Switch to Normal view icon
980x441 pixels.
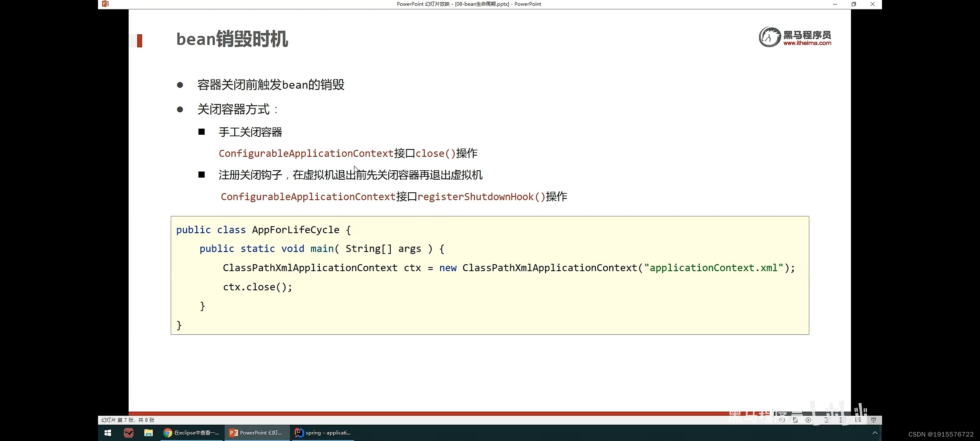coord(827,420)
